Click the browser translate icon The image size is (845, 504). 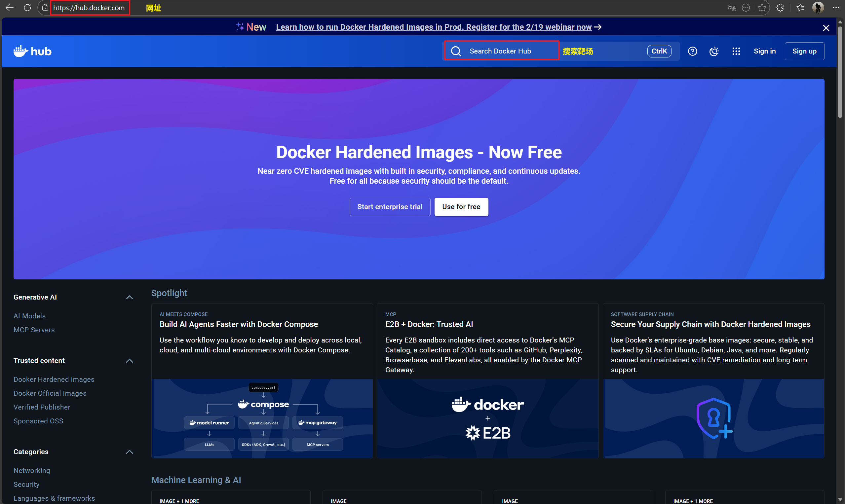pyautogui.click(x=732, y=8)
